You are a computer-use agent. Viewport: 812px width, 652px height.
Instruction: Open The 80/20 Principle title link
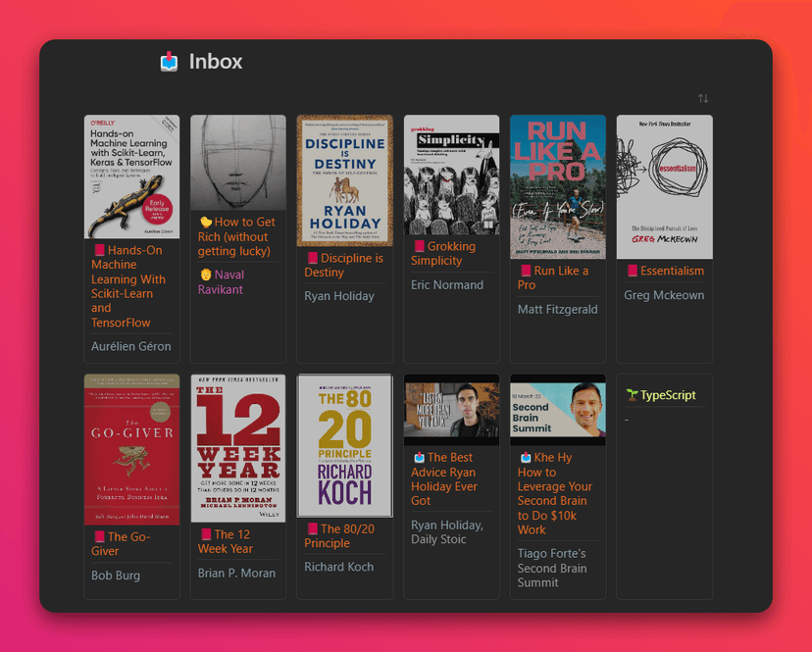(339, 536)
